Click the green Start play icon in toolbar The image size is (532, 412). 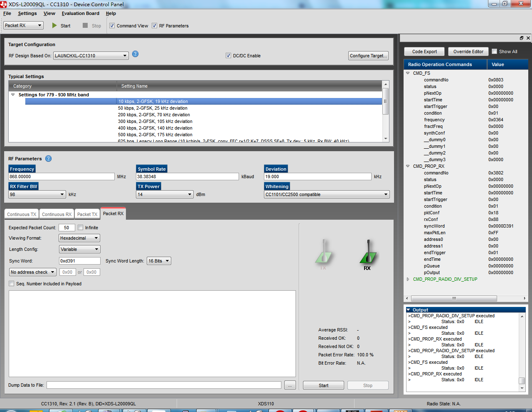(54, 25)
